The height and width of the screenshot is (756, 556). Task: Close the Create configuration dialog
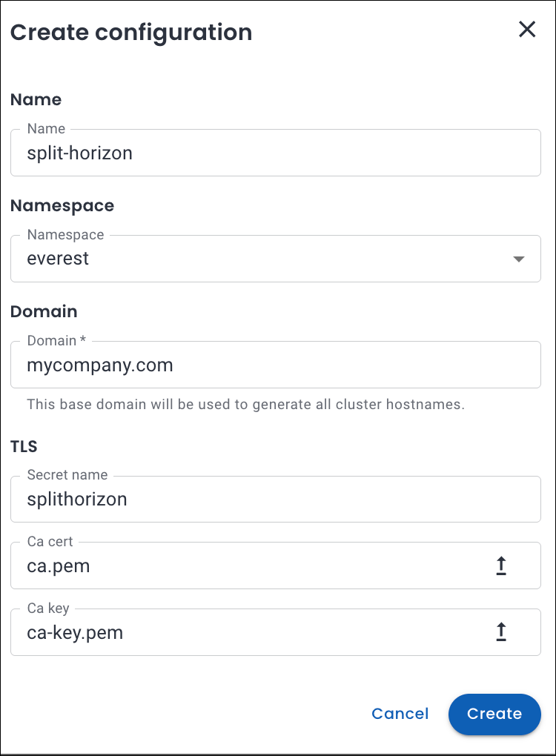527,30
